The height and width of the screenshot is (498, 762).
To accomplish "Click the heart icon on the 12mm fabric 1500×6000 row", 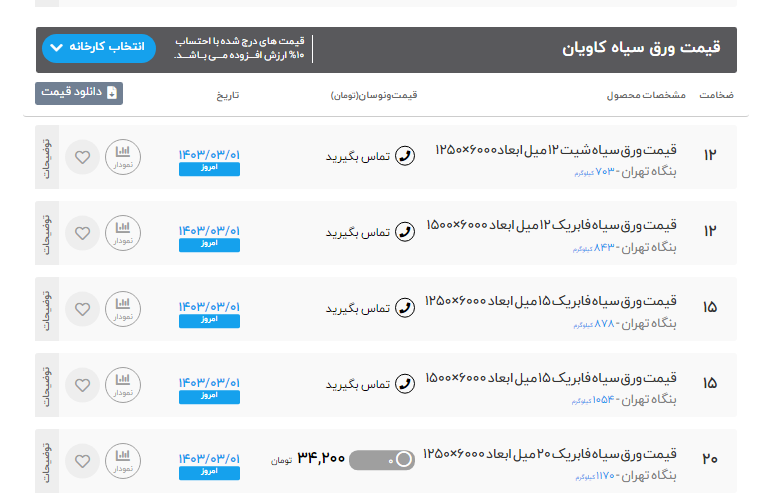I will pyautogui.click(x=83, y=233).
